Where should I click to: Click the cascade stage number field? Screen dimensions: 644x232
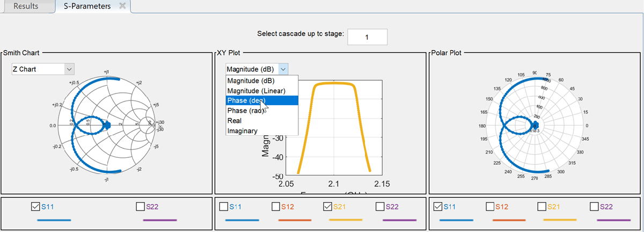367,37
